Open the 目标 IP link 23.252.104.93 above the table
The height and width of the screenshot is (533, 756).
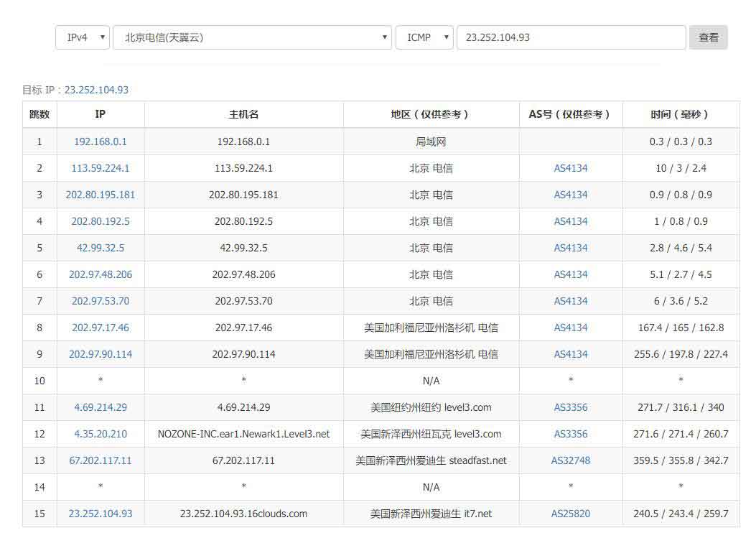[96, 90]
